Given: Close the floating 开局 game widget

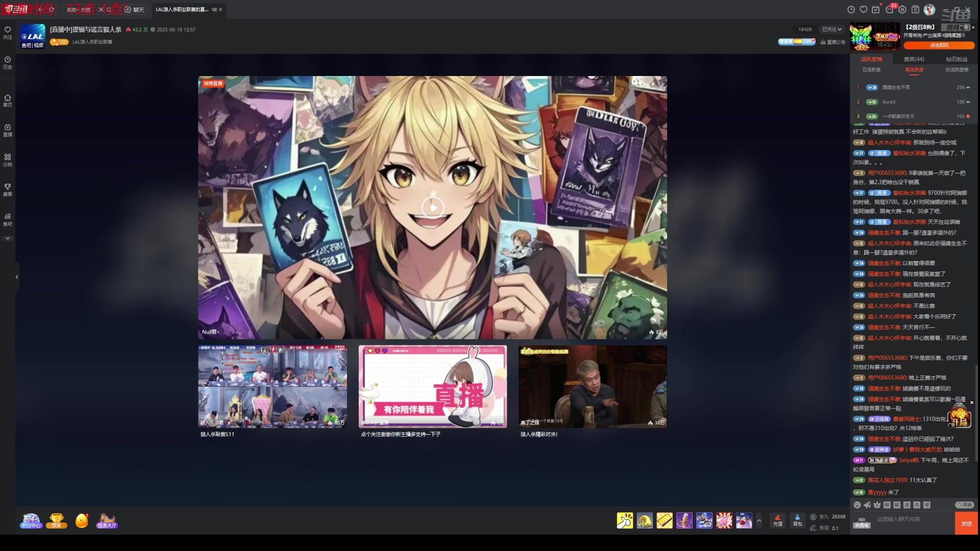Looking at the screenshot, I should tap(972, 403).
